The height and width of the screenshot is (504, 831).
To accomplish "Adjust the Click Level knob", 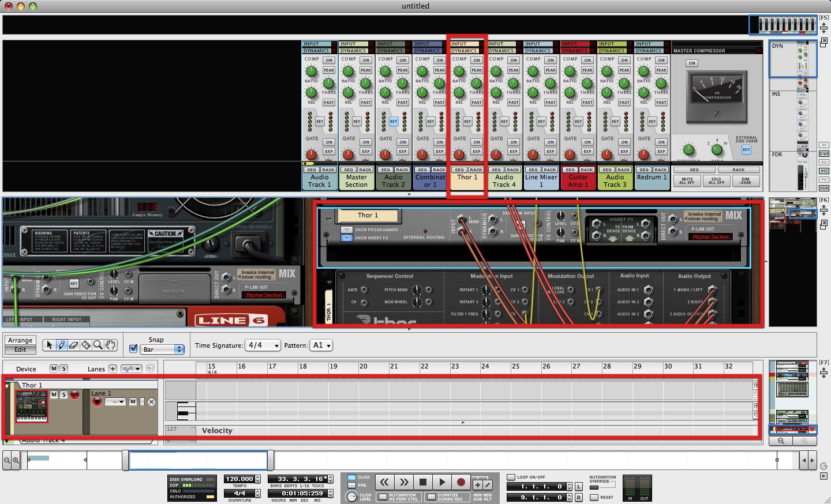I will (351, 497).
